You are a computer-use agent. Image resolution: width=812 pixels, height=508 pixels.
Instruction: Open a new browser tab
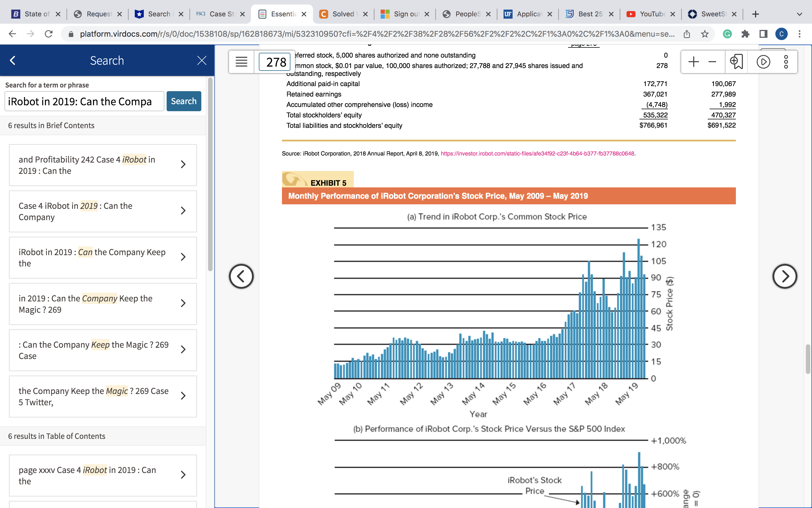(755, 14)
